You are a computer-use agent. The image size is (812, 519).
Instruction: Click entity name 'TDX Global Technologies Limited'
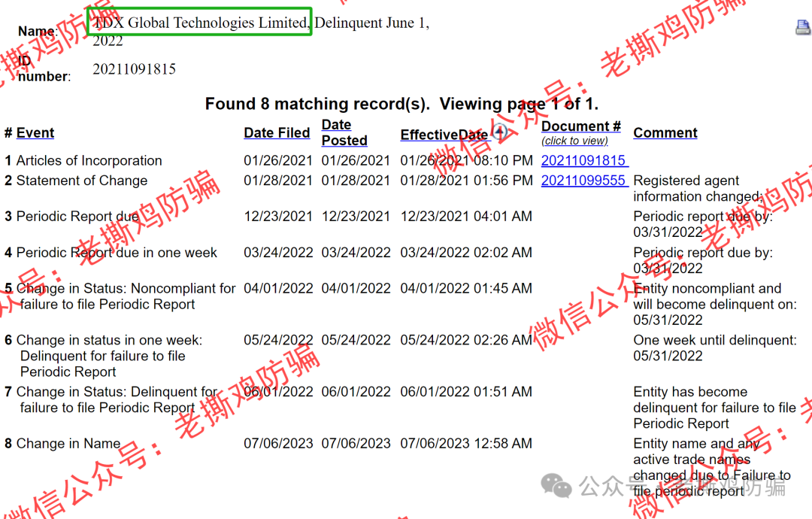(x=201, y=23)
